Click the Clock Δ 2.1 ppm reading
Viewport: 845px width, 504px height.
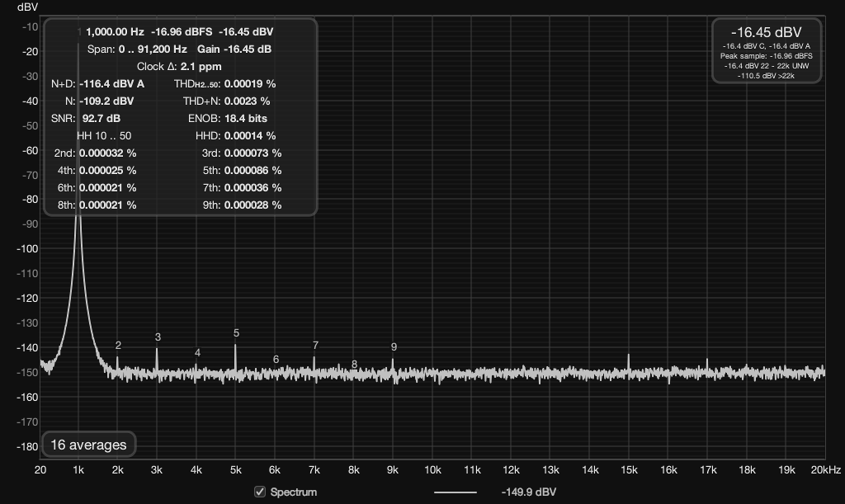(179, 67)
